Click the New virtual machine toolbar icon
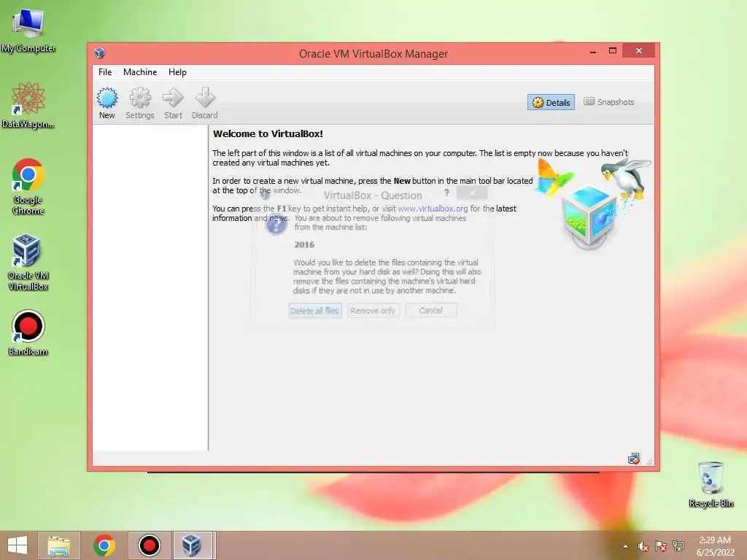747x560 pixels. click(107, 103)
